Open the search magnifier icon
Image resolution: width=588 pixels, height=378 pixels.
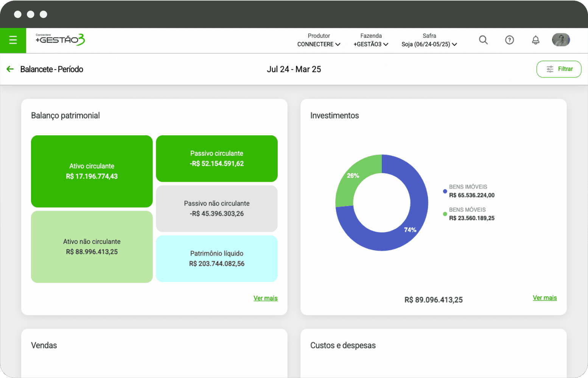(483, 40)
